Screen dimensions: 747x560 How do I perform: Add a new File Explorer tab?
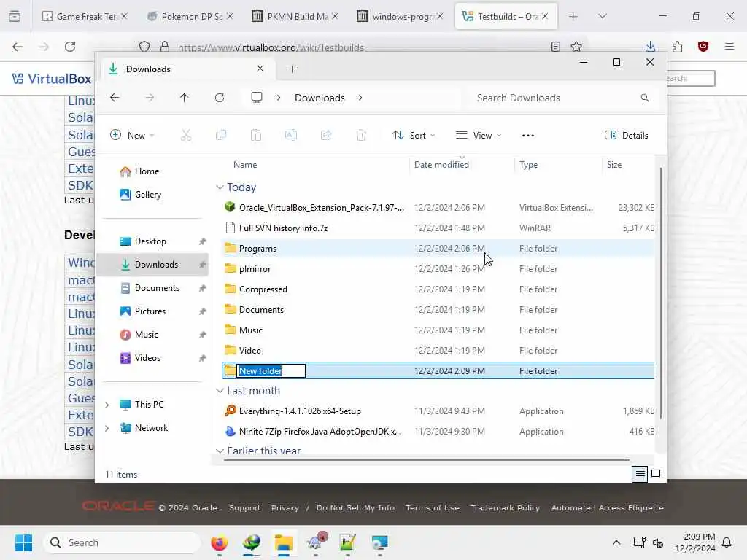click(293, 69)
